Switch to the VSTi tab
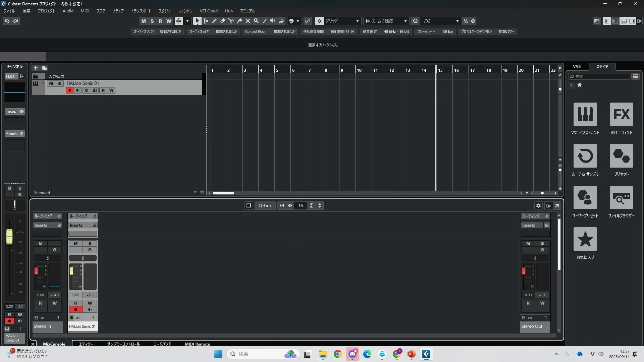Viewport: 644px width, 362px height. 577,66
